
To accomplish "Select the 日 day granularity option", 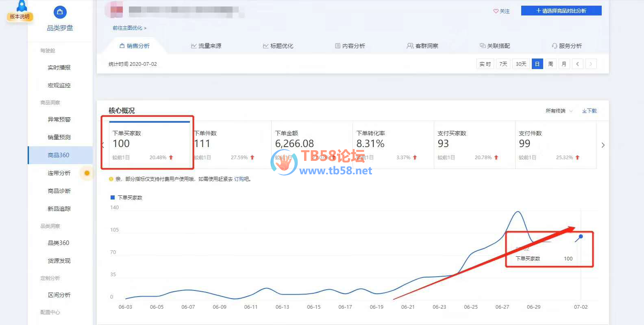I will coord(537,64).
